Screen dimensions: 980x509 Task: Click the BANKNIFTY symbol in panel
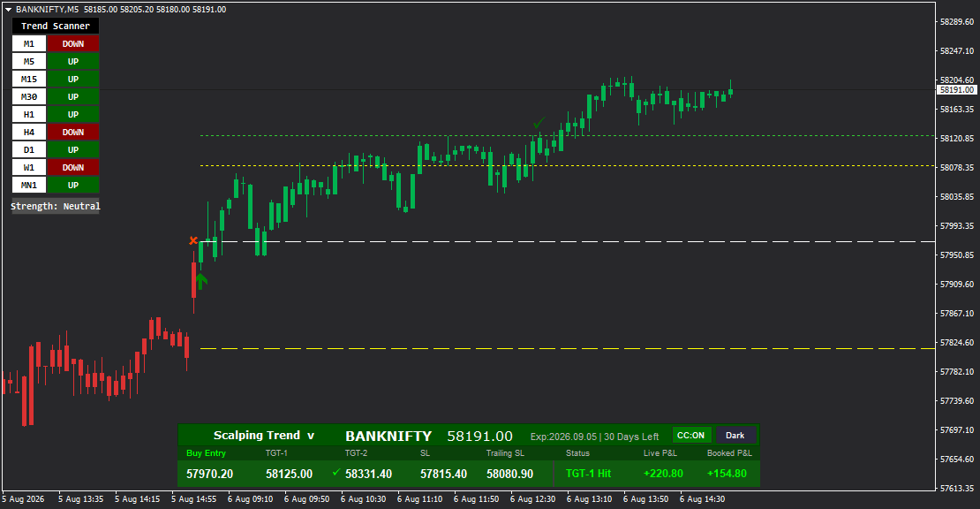pyautogui.click(x=388, y=436)
